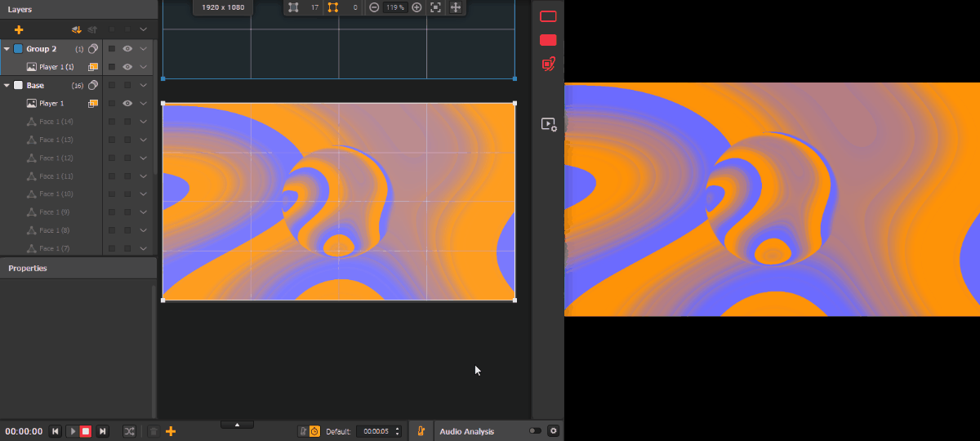Image resolution: width=980 pixels, height=441 pixels.
Task: Toggle visibility of Base Player 1 layer
Action: click(127, 104)
